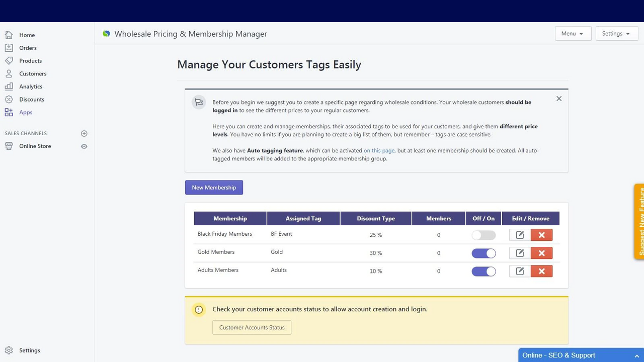
Task: Open the Orders section in the sidebar
Action: 28,48
